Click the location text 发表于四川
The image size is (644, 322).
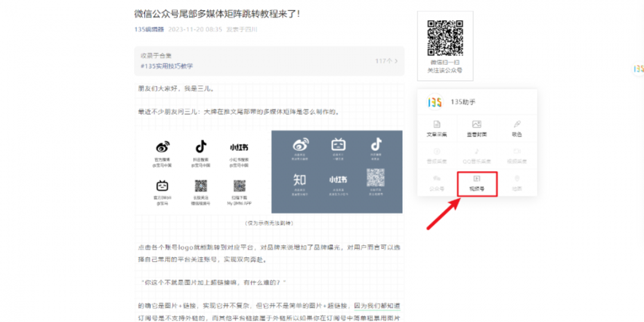pyautogui.click(x=242, y=30)
